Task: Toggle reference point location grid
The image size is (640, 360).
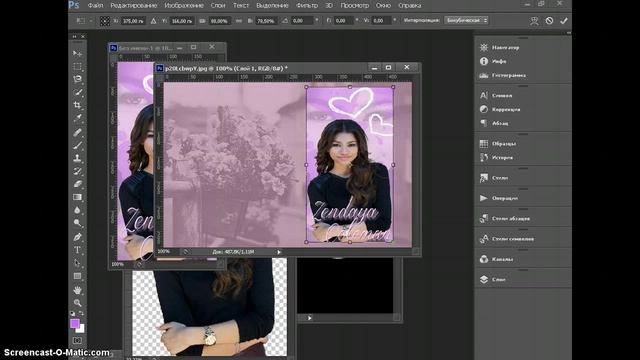Action: (x=105, y=21)
